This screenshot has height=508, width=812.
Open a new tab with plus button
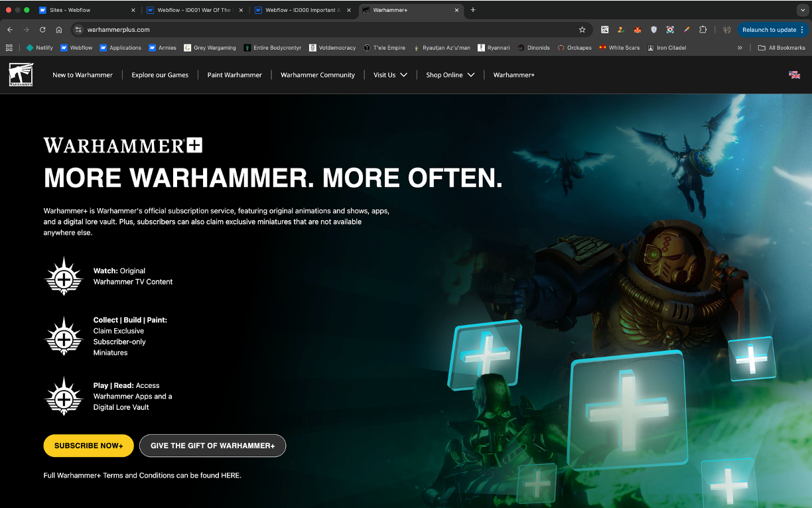473,10
